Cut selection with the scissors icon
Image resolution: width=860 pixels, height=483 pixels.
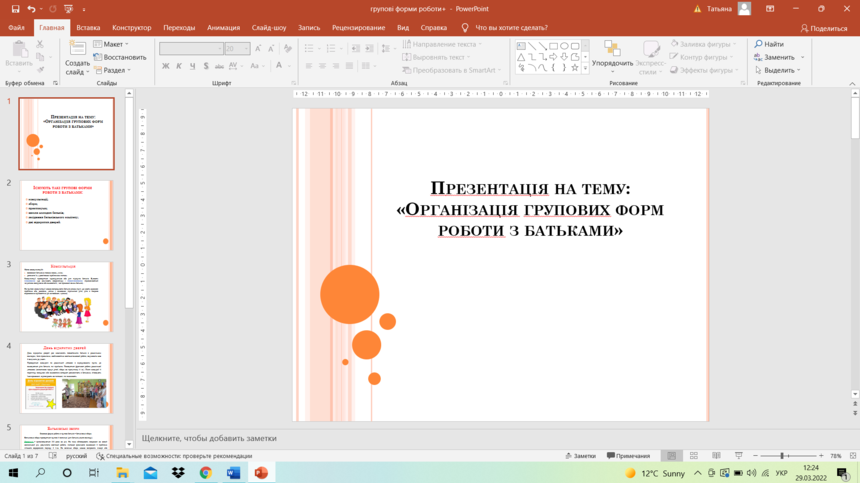[x=40, y=44]
